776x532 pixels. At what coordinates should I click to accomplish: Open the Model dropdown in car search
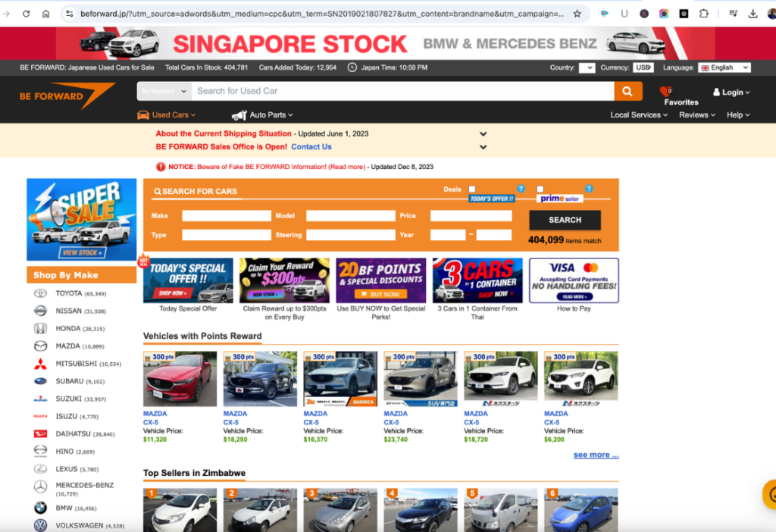click(x=350, y=216)
